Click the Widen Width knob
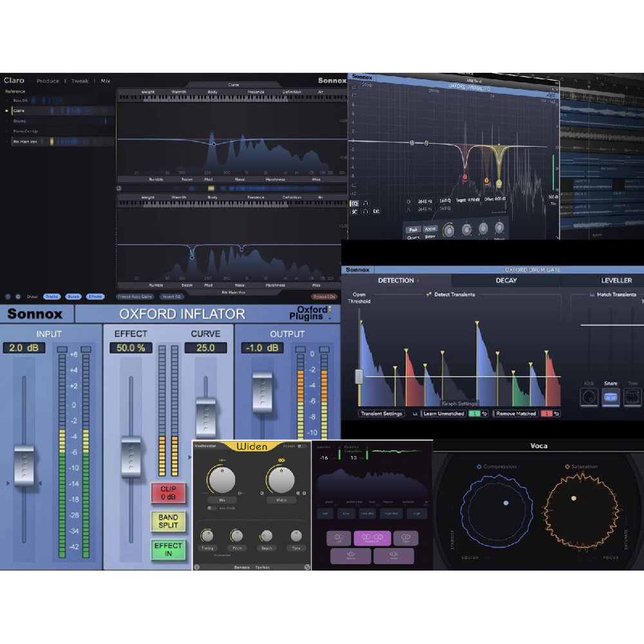Screen dimensions: 644x644 point(281,479)
